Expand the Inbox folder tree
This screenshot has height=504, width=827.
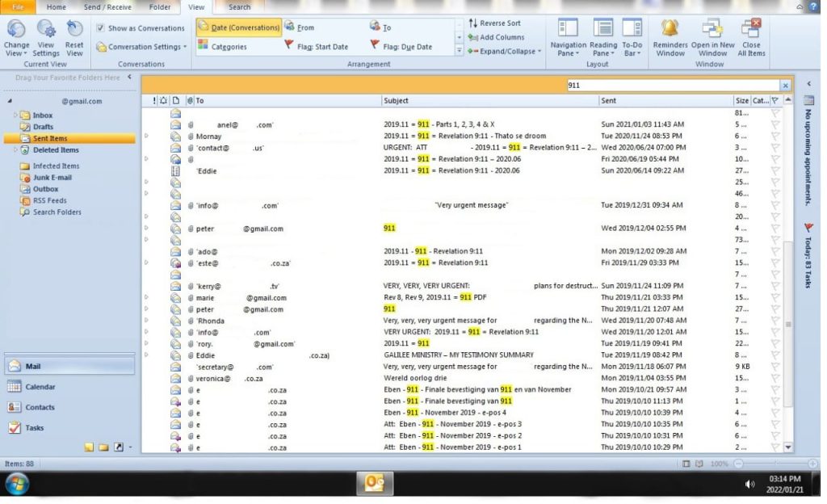[x=15, y=115]
